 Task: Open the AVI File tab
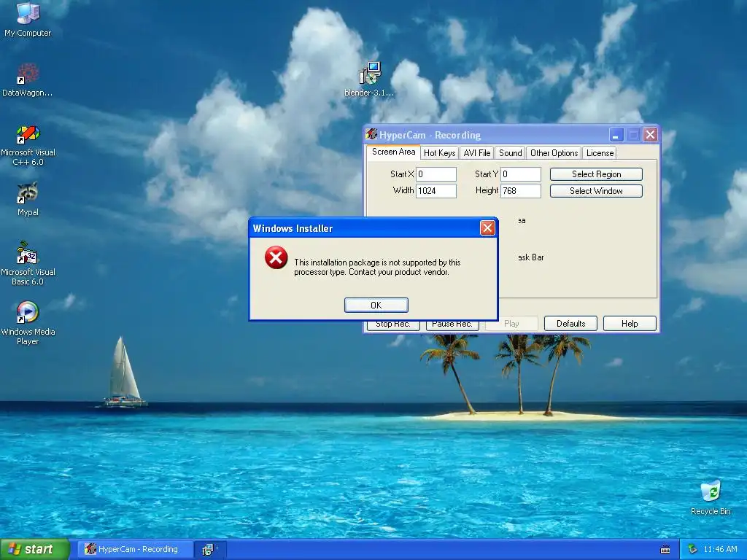[477, 153]
